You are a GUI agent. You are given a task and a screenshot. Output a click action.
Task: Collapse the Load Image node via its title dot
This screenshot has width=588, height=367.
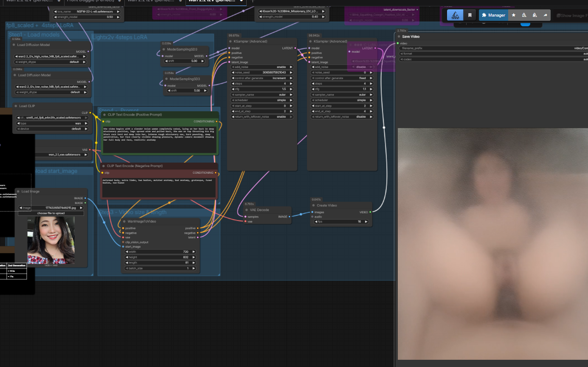tap(18, 192)
